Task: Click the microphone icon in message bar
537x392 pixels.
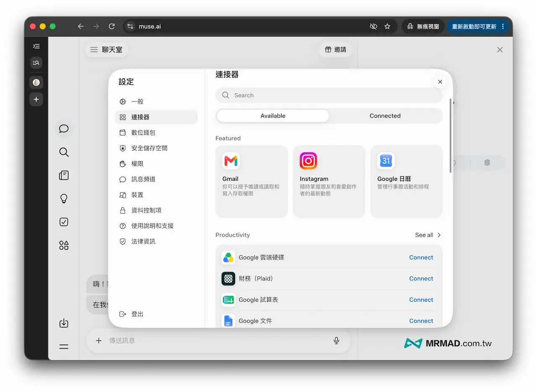Action: click(x=336, y=340)
